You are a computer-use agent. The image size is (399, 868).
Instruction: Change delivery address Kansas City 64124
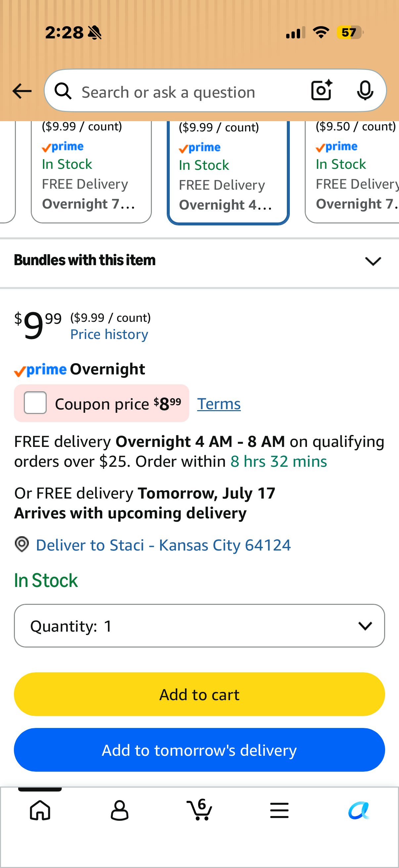point(163,545)
